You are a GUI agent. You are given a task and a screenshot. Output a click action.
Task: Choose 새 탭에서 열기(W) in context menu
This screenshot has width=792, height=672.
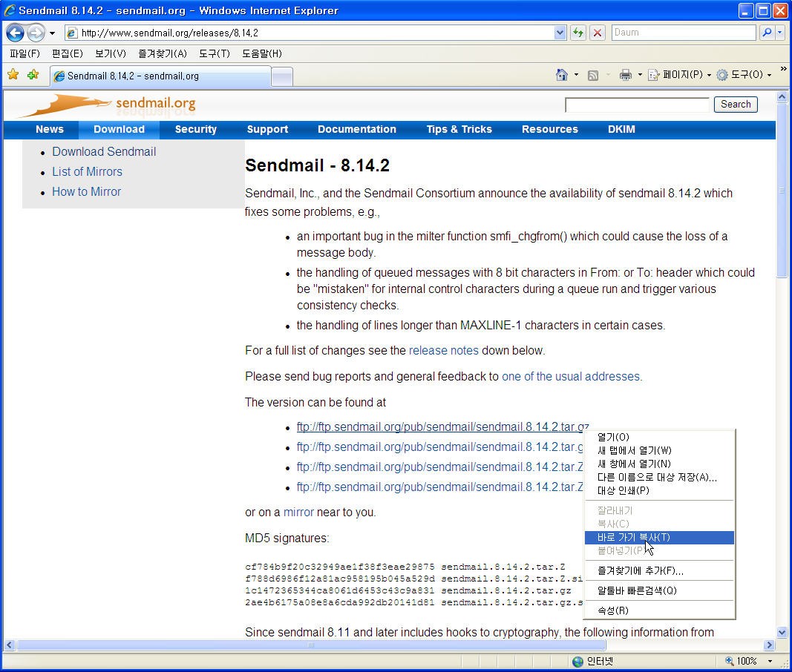[659, 450]
